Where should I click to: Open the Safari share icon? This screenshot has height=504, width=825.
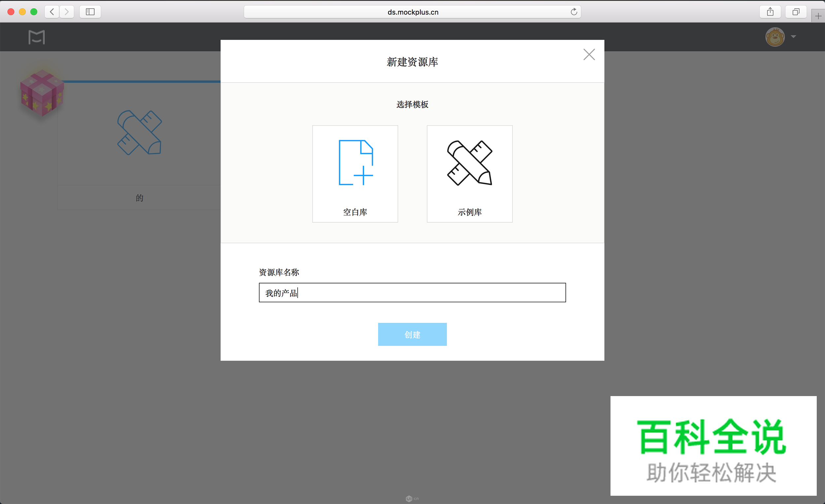point(770,11)
